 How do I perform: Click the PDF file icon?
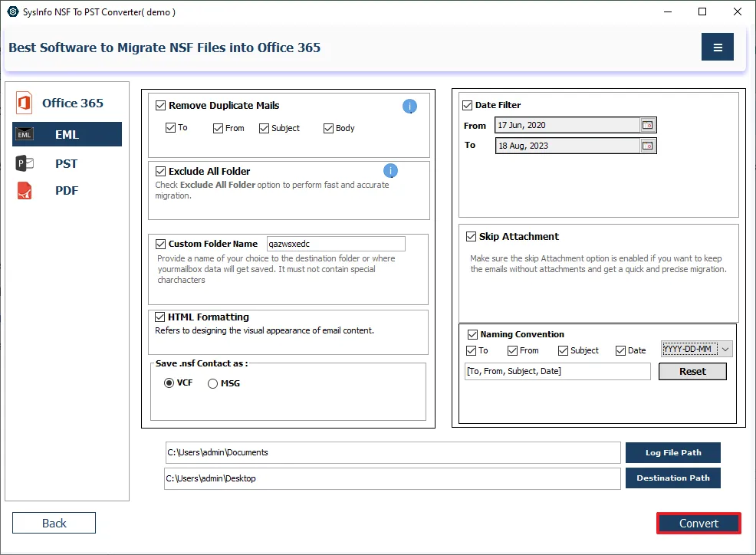[x=25, y=191]
